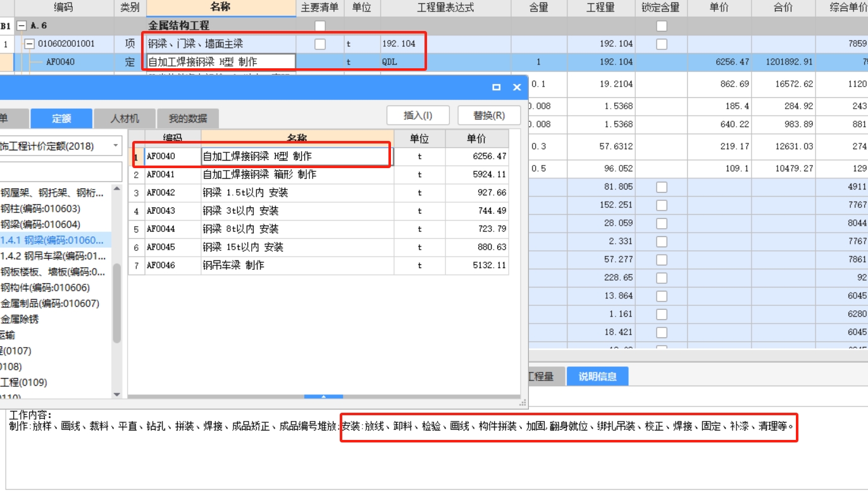
Task: Select quota AF0041 自加工焊接钢梁 箱形 制作
Action: pos(318,174)
